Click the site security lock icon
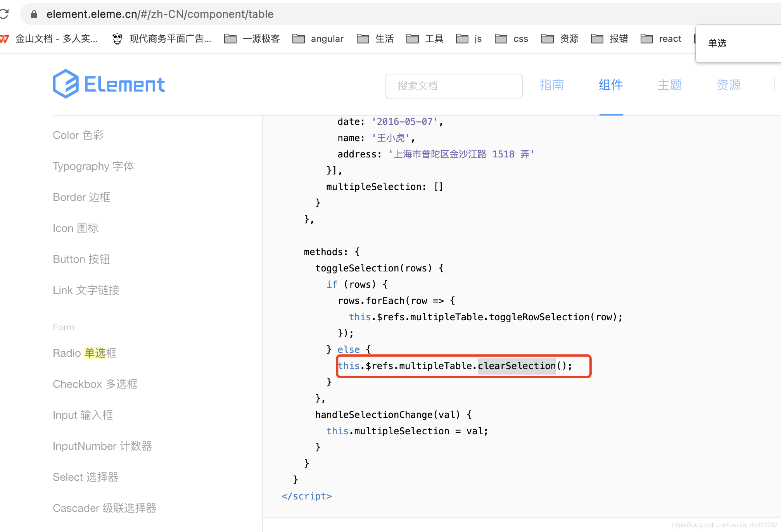Screen dimensions: 781x532 34,14
